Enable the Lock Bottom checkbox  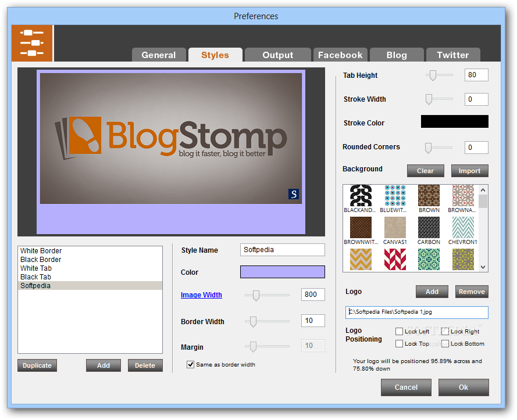click(445, 343)
